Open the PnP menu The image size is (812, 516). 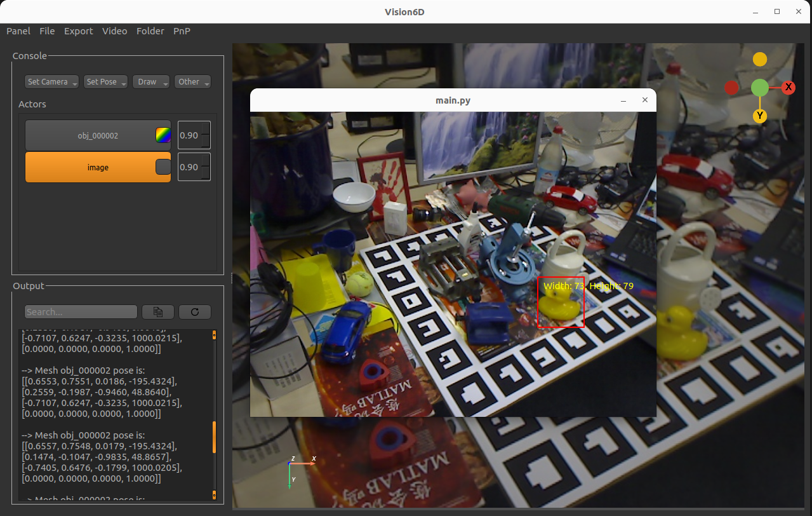pyautogui.click(x=182, y=31)
